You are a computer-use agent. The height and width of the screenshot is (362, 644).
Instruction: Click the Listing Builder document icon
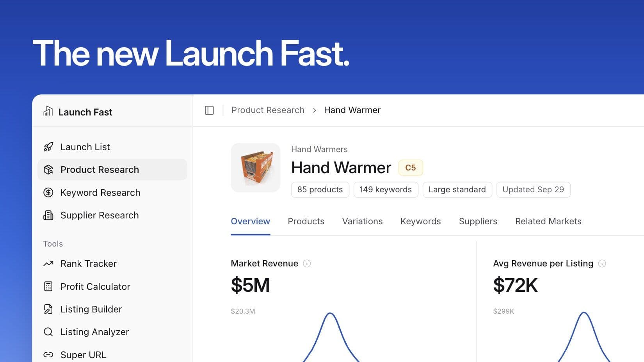48,309
